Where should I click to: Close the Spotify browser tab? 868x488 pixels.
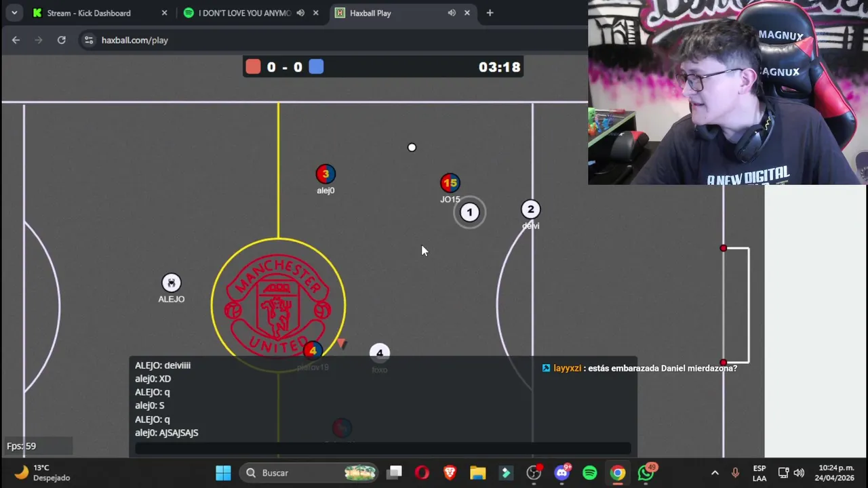tap(316, 13)
